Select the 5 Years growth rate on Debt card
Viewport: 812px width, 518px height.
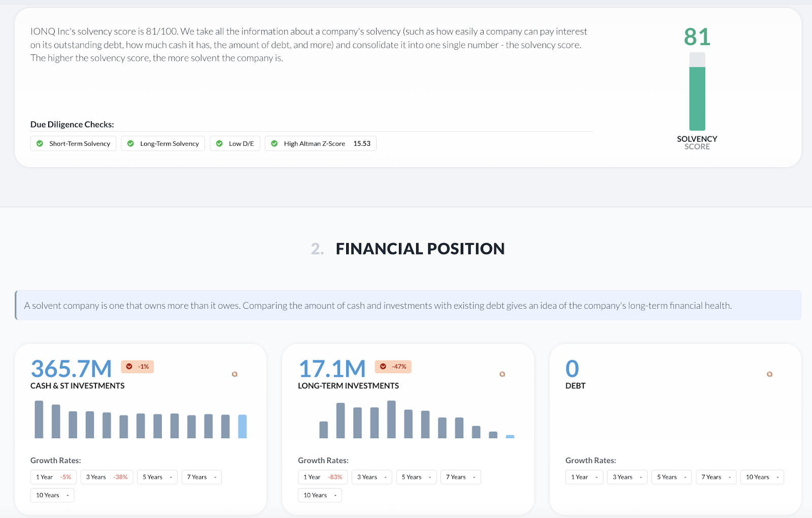(x=671, y=477)
